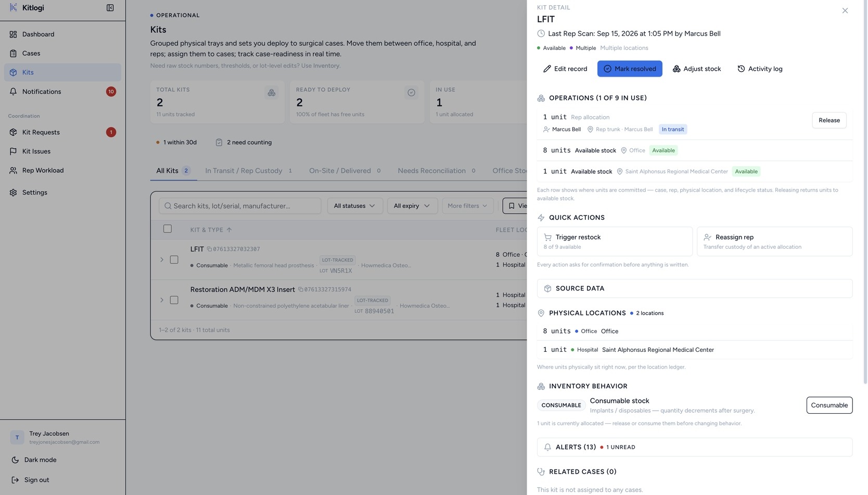Image resolution: width=868 pixels, height=495 pixels.
Task: Select the All Kits tab
Action: point(173,171)
